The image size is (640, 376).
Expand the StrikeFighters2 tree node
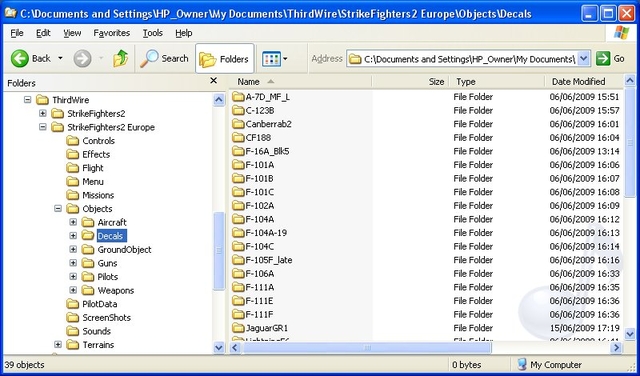tap(42, 113)
